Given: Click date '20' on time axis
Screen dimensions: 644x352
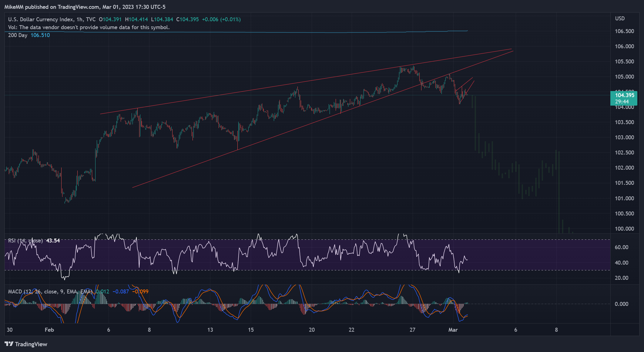Looking at the screenshot, I should click(x=312, y=330).
